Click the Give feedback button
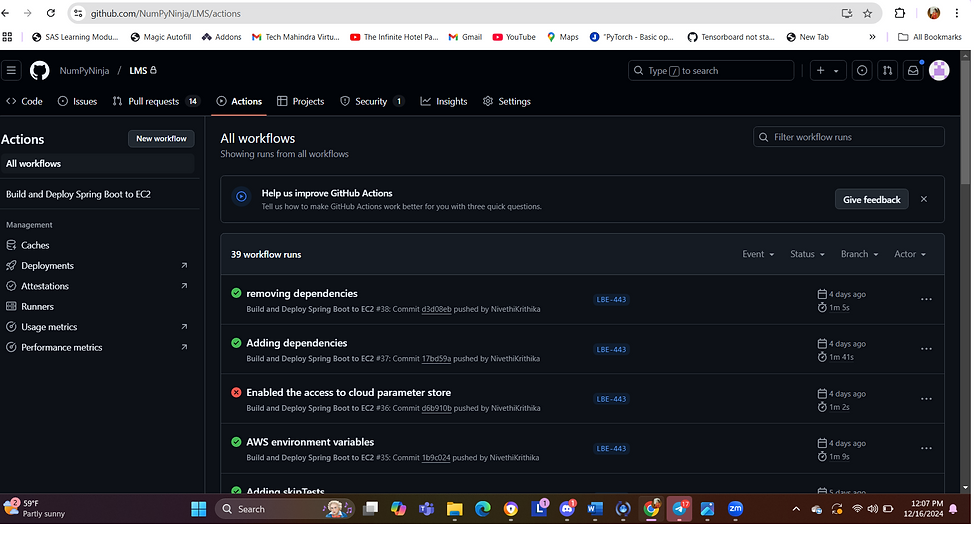980x551 pixels. [871, 199]
